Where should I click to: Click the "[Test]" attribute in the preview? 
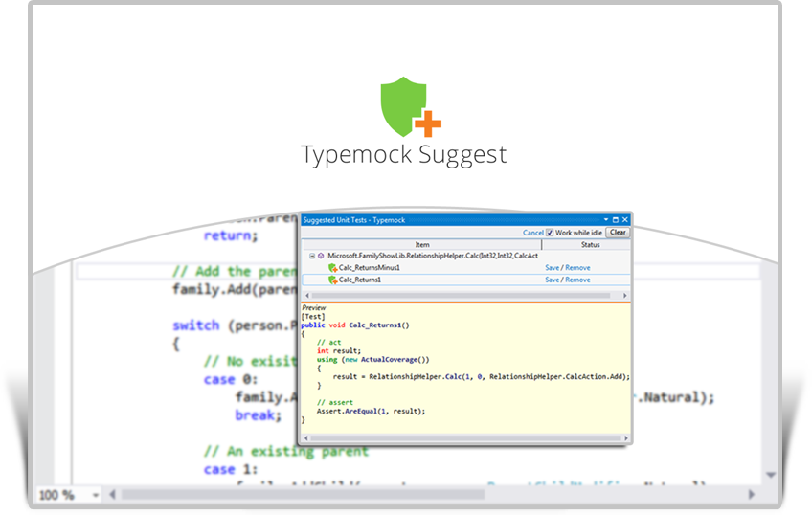point(313,316)
